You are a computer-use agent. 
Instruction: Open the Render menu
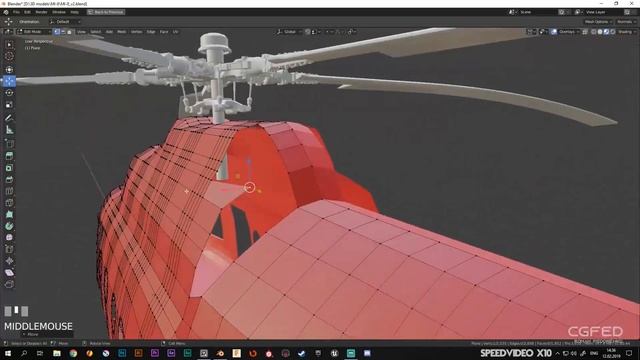click(x=41, y=12)
